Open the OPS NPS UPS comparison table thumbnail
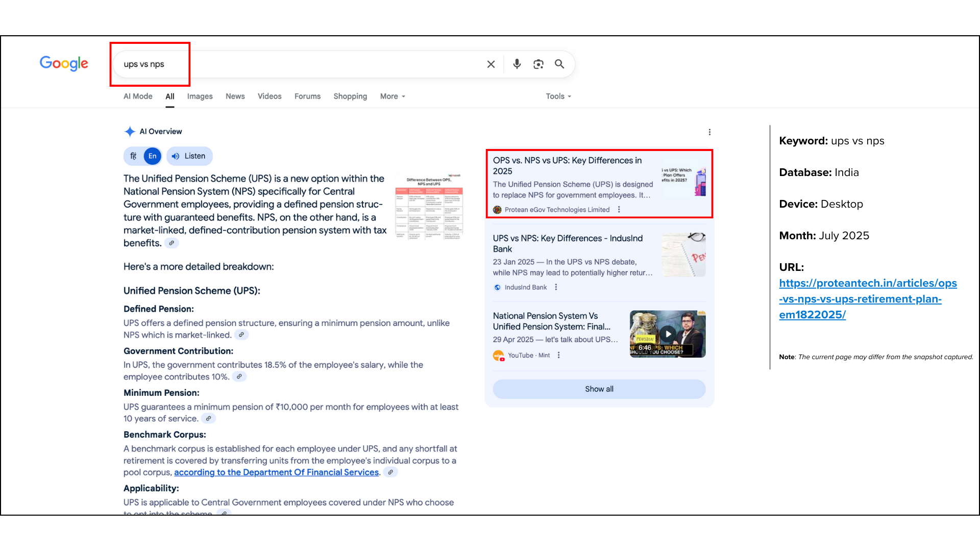This screenshot has height=551, width=980. click(x=429, y=207)
